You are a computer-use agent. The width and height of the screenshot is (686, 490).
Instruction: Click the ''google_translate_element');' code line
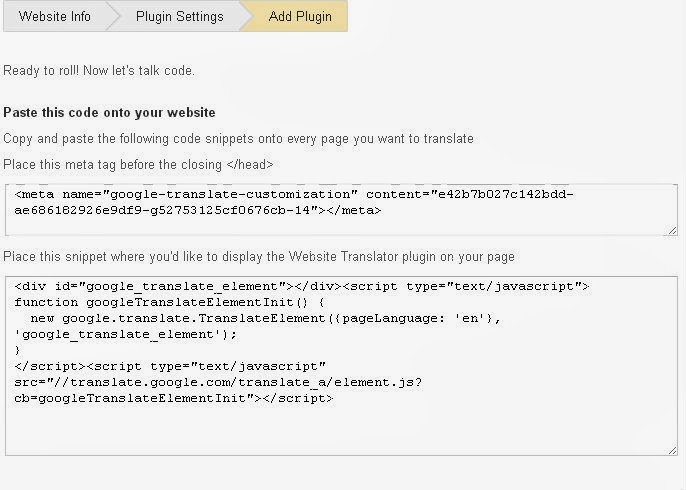tap(126, 334)
